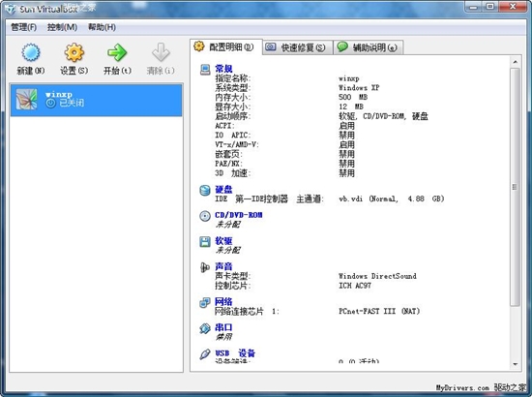Click the 'Windows XP' system type value
Image resolution: width=532 pixels, height=397 pixels.
point(359,88)
